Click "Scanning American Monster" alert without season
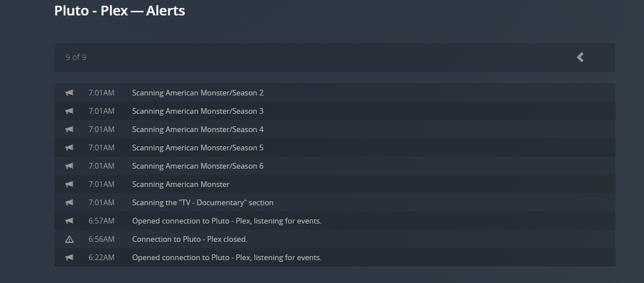The image size is (644, 283). tap(181, 184)
